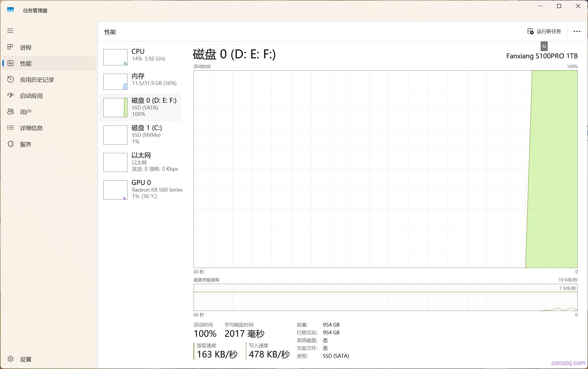Image resolution: width=588 pixels, height=369 pixels.
Task: Open the 启动应用 startup icon
Action: coord(10,95)
